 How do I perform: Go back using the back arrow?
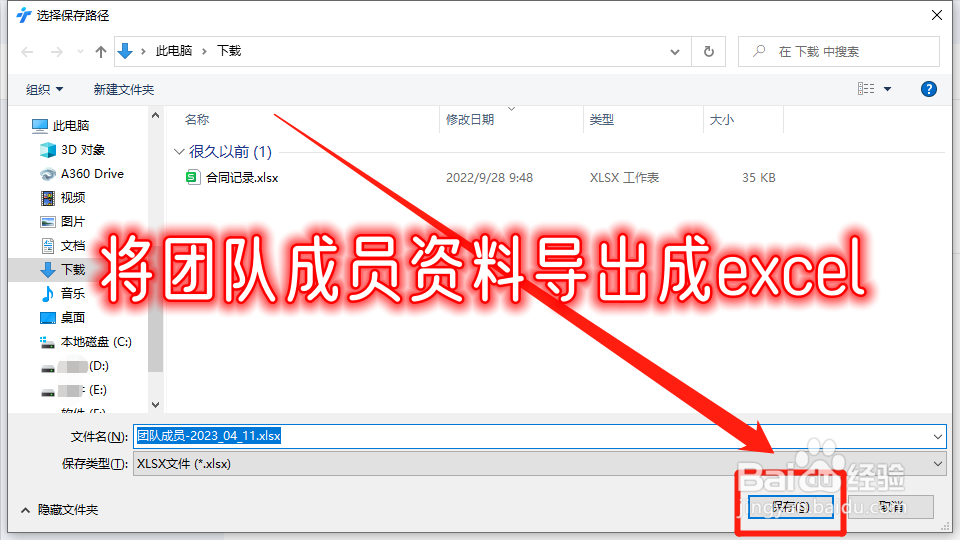pos(27,52)
